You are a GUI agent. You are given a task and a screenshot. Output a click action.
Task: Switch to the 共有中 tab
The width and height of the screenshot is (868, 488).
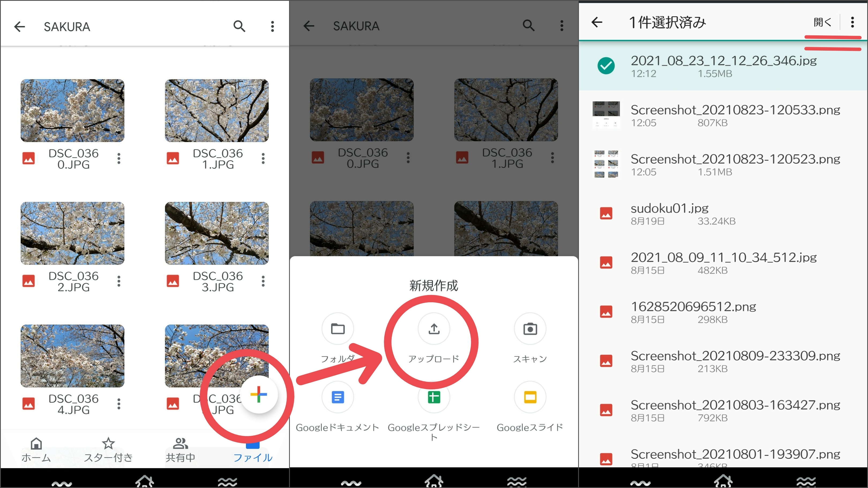pos(180,450)
